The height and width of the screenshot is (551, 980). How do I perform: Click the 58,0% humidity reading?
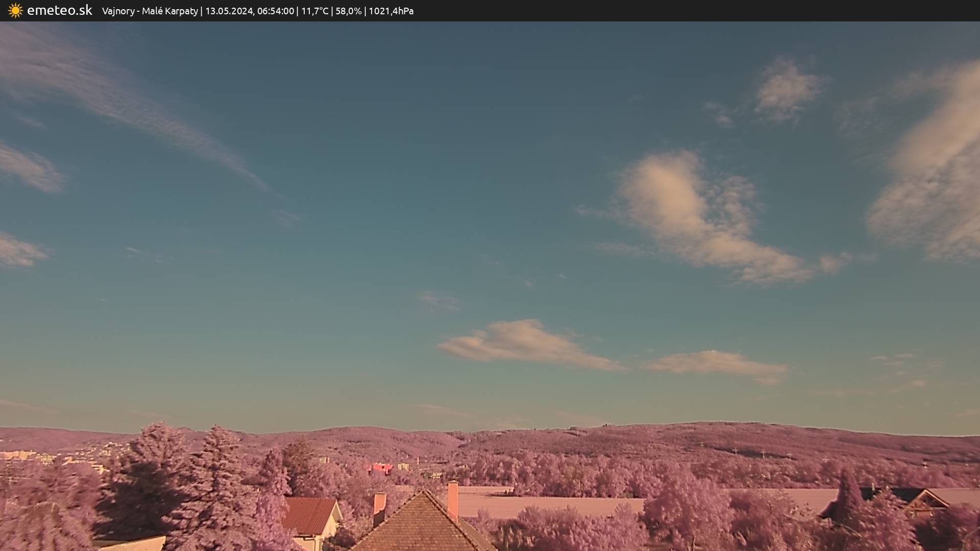(x=348, y=11)
